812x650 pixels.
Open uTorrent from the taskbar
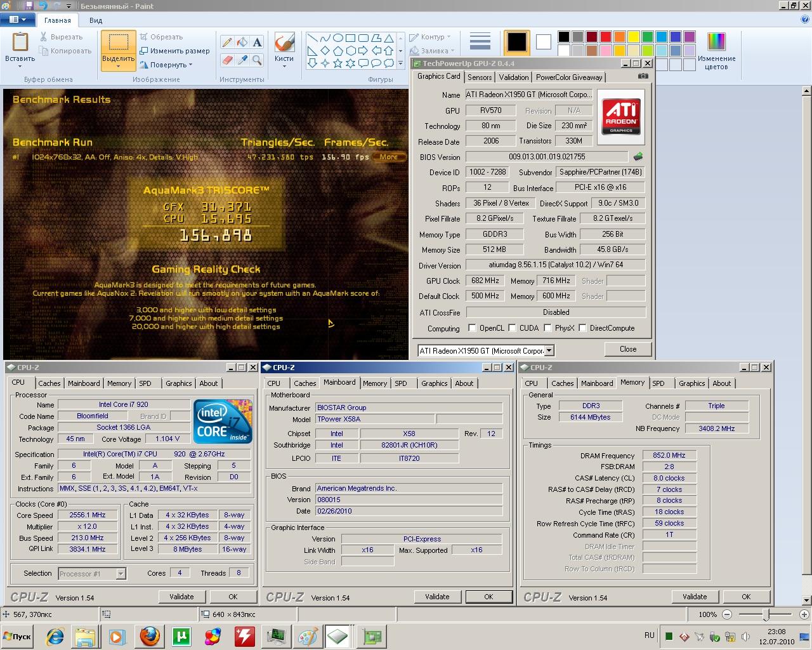181,636
